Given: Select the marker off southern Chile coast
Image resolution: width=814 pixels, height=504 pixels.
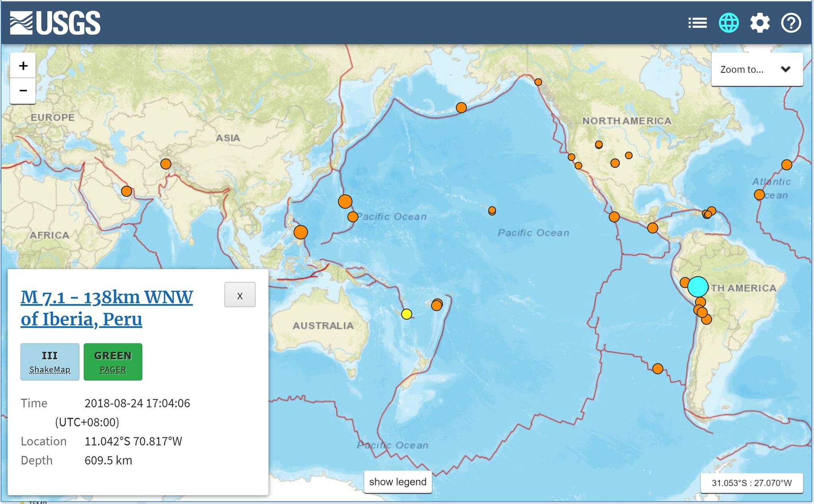Looking at the screenshot, I should coord(658,369).
